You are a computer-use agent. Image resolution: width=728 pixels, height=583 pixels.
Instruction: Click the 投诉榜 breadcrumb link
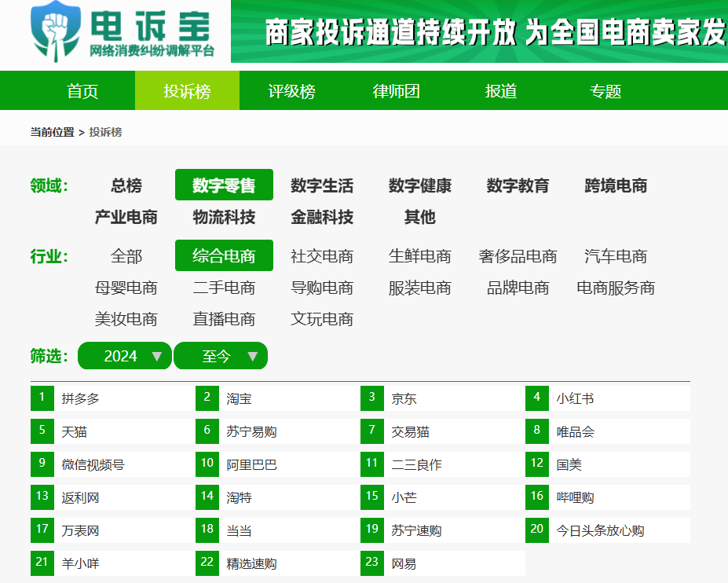(105, 133)
